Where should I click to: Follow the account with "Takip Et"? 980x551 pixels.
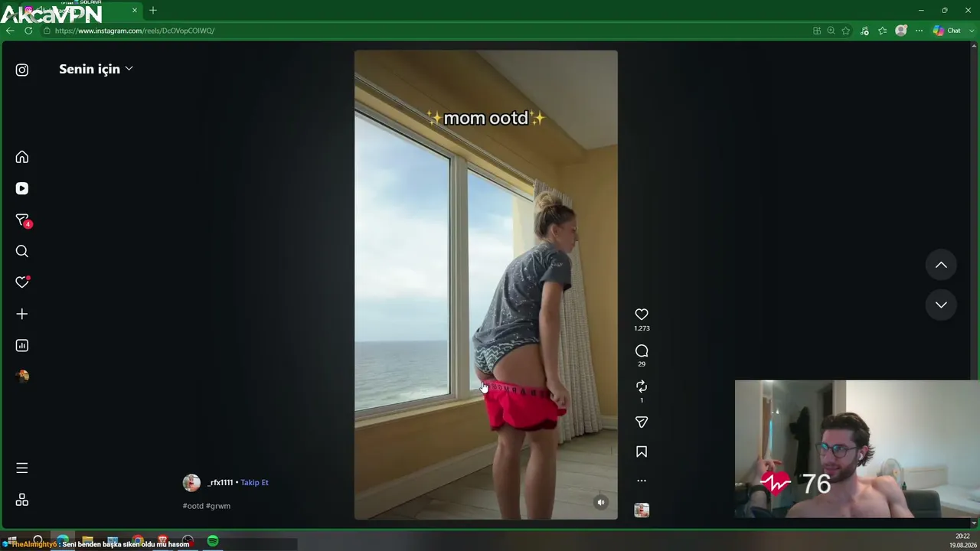[x=254, y=483]
